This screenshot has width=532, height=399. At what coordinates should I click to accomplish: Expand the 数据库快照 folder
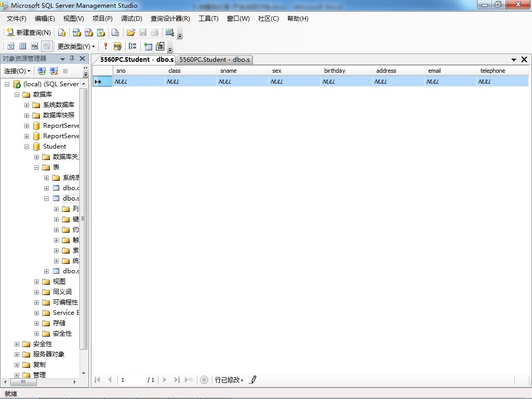[26, 115]
